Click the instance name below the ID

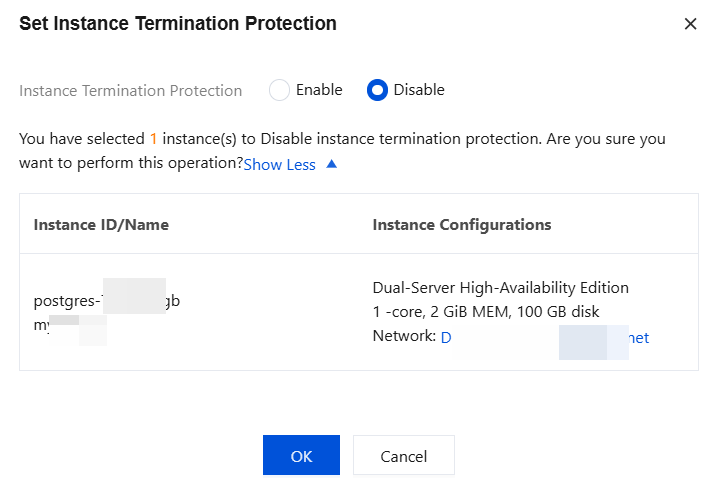[70, 325]
